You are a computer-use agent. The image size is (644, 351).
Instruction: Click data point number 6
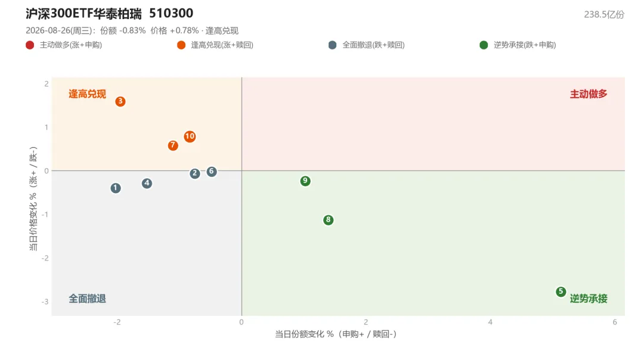pyautogui.click(x=212, y=171)
